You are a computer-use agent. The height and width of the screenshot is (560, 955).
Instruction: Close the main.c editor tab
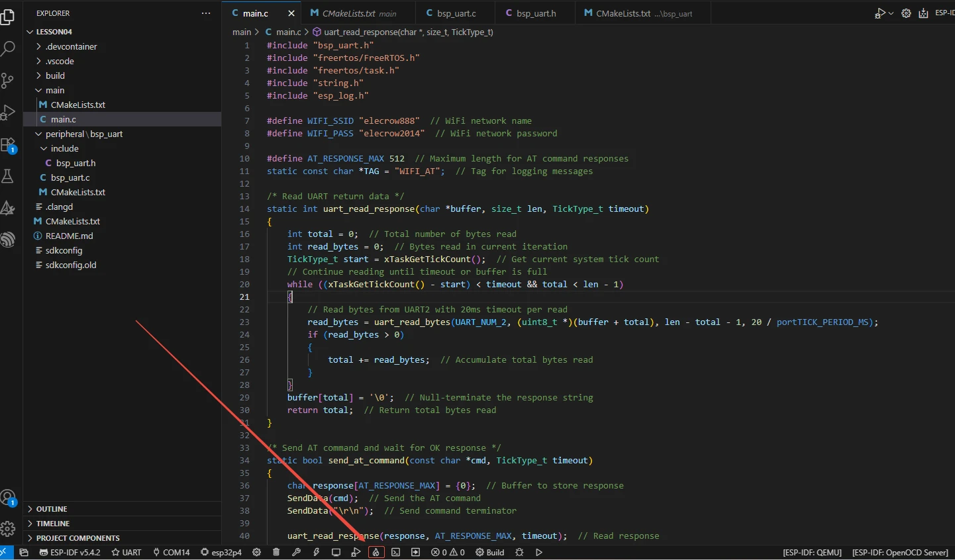click(x=291, y=13)
